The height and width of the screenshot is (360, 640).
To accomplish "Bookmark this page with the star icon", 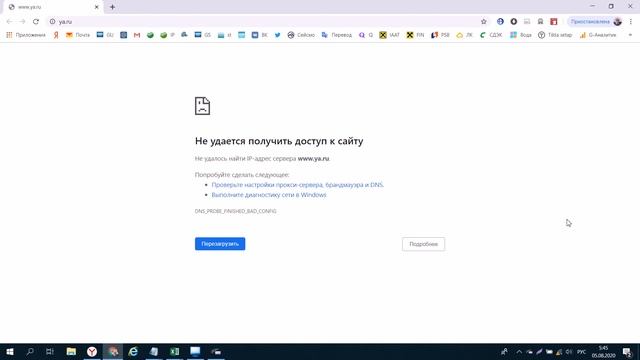I will click(484, 22).
